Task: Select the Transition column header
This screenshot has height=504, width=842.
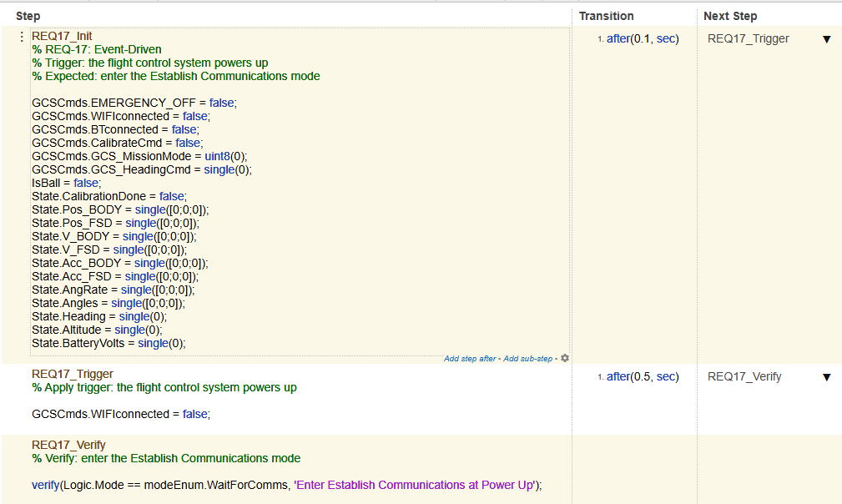Action: click(607, 16)
